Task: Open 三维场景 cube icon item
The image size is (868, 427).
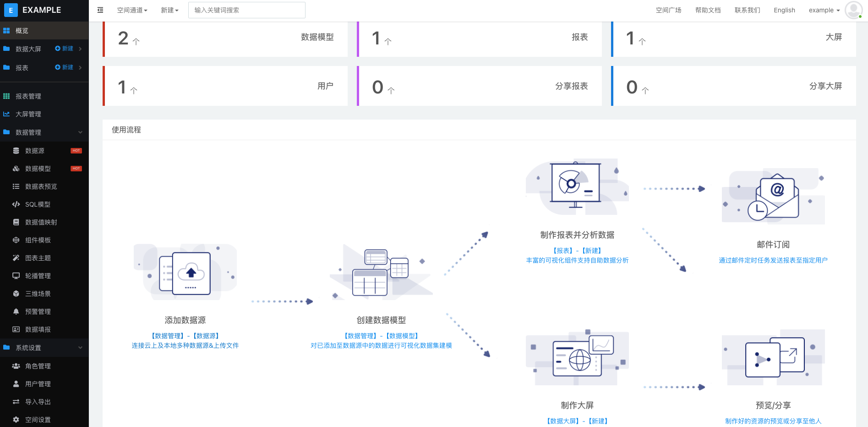Action: click(x=16, y=294)
